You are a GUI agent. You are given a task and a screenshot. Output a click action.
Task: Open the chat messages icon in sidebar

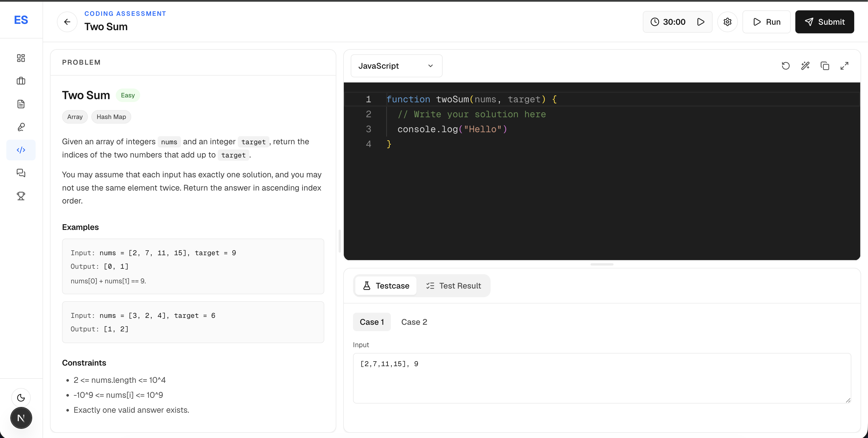pyautogui.click(x=21, y=173)
